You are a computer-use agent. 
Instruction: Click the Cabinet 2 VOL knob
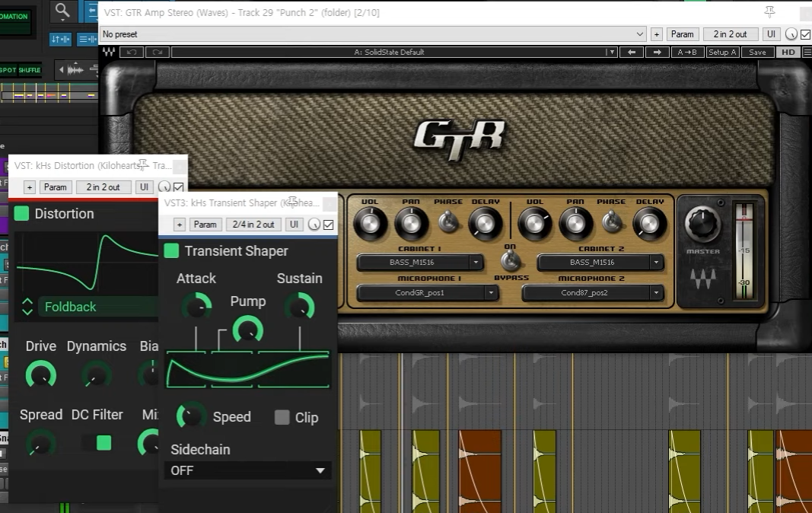534,223
